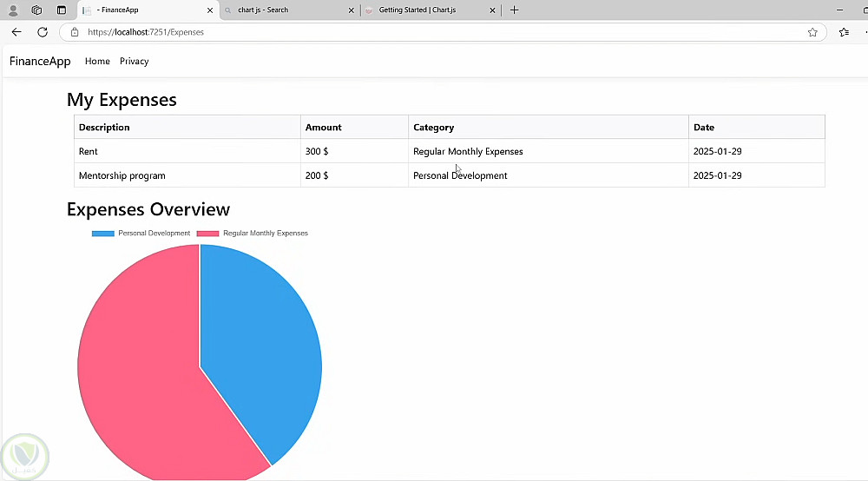Switch to the FinanceApp tab
The height and width of the screenshot is (481, 868).
click(147, 10)
